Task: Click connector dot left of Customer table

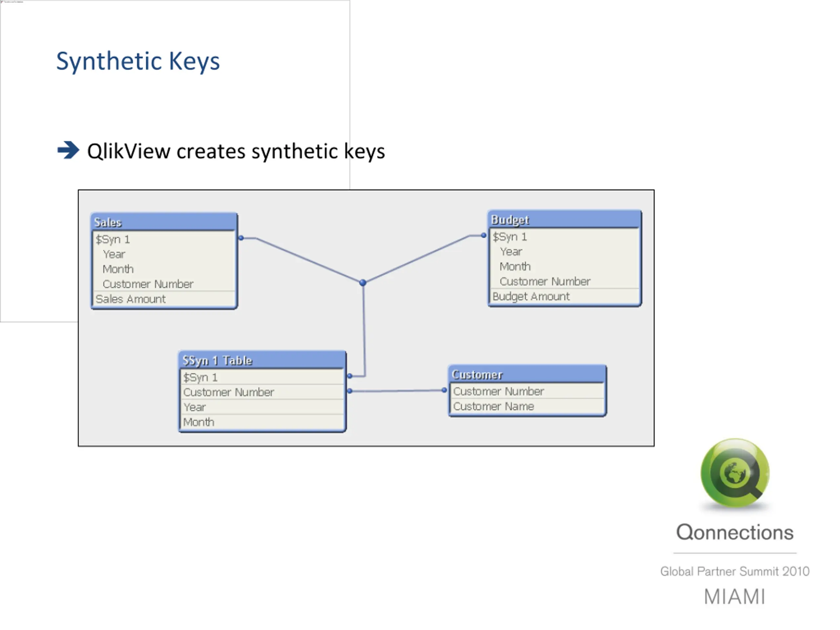Action: (444, 390)
